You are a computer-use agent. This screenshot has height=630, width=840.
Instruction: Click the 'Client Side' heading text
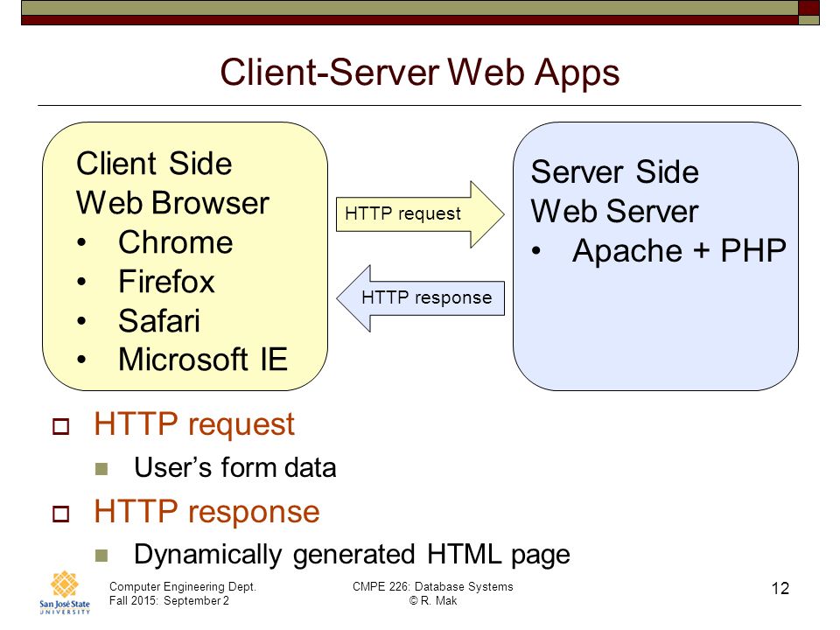click(x=154, y=164)
